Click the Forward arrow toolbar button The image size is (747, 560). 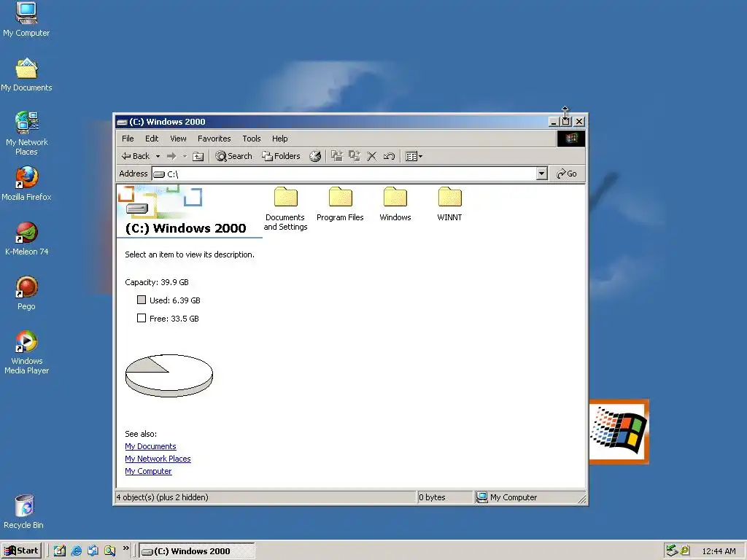click(171, 156)
